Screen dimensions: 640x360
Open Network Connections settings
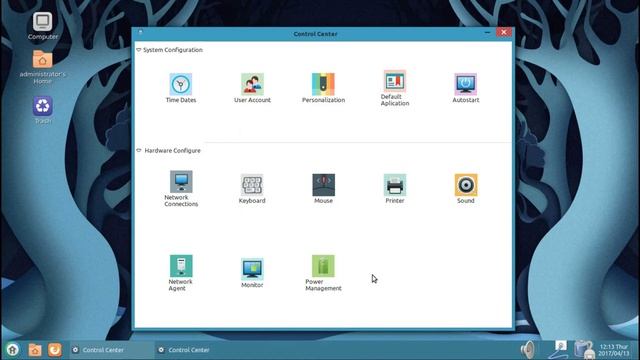click(181, 189)
